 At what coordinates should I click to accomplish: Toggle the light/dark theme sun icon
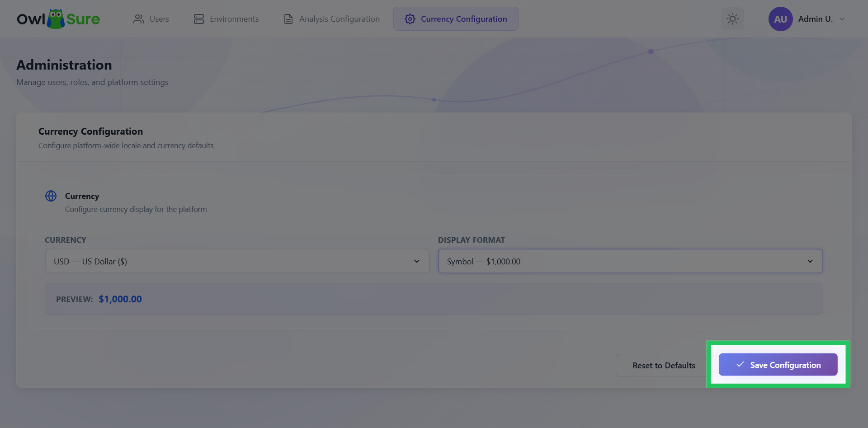click(732, 19)
